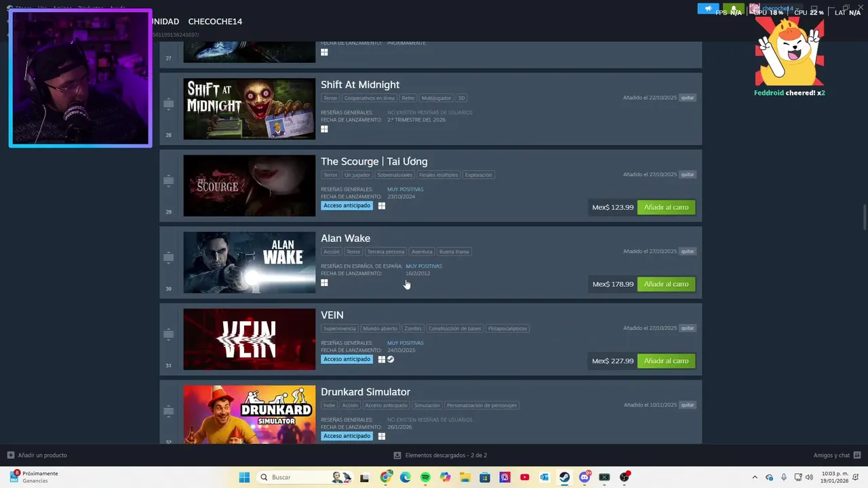Open the Windows Start menu

[x=244, y=477]
